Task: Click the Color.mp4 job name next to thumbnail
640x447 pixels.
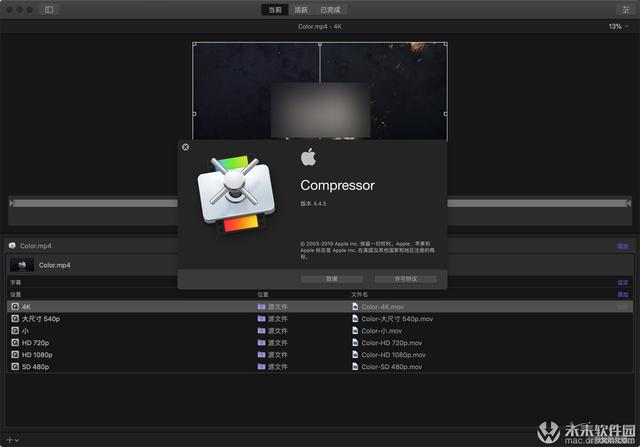Action: [55, 265]
